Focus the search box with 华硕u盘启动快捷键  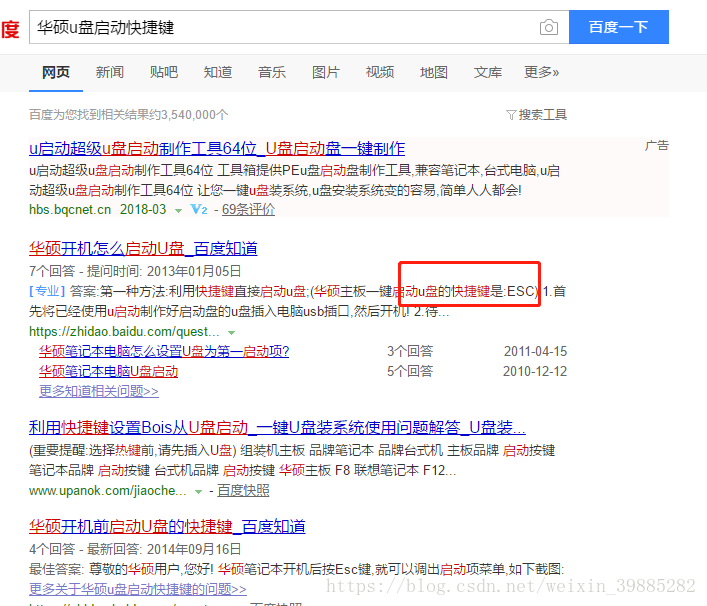pyautogui.click(x=298, y=27)
